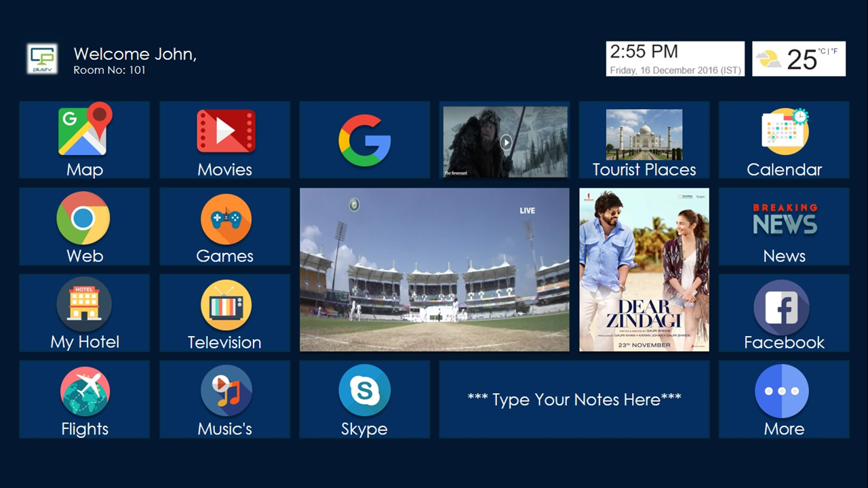This screenshot has width=868, height=488.
Task: Open the Games tile
Action: (224, 226)
